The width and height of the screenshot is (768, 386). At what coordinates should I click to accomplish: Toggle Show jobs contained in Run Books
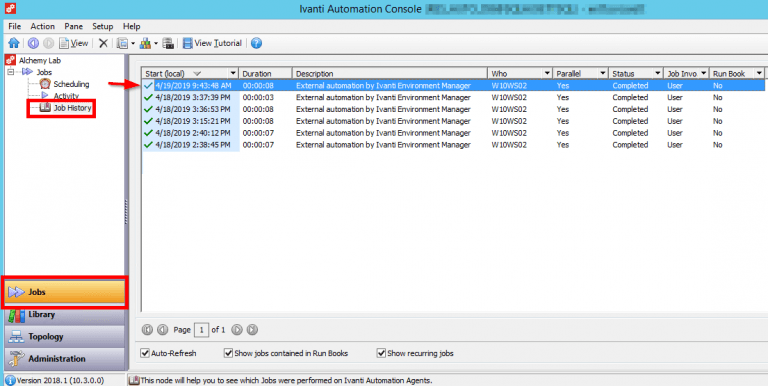(228, 353)
